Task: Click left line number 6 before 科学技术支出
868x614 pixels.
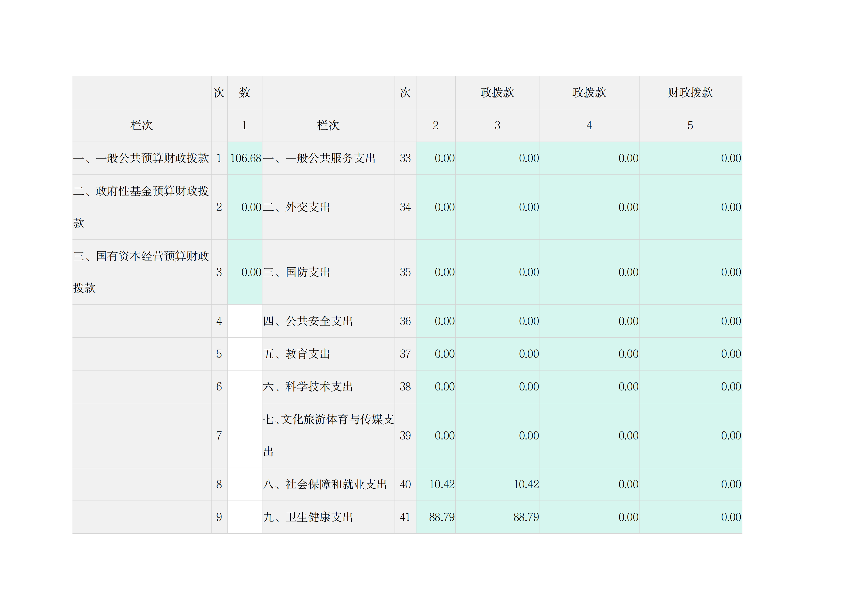Action: point(219,386)
